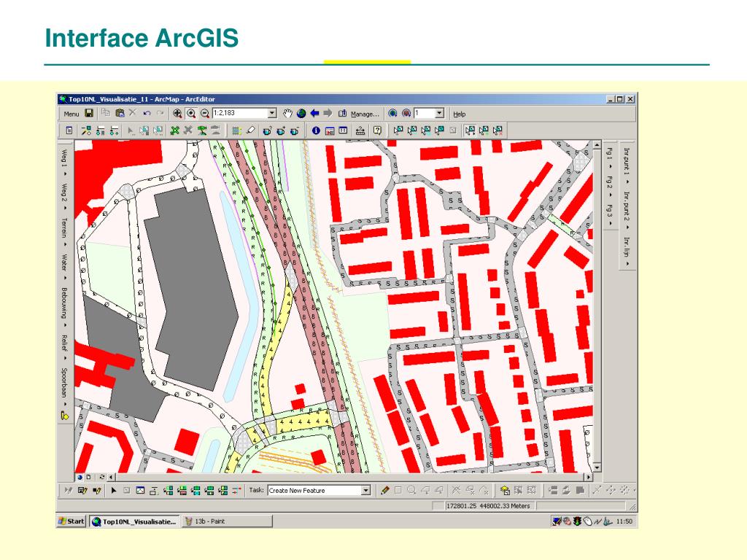747x560 pixels.
Task: Open the Help menu
Action: tap(460, 114)
